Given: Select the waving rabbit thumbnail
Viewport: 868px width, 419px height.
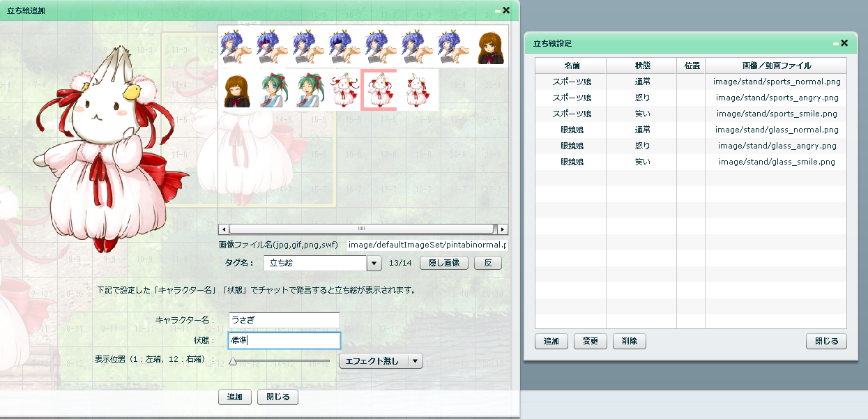Looking at the screenshot, I should point(346,91).
